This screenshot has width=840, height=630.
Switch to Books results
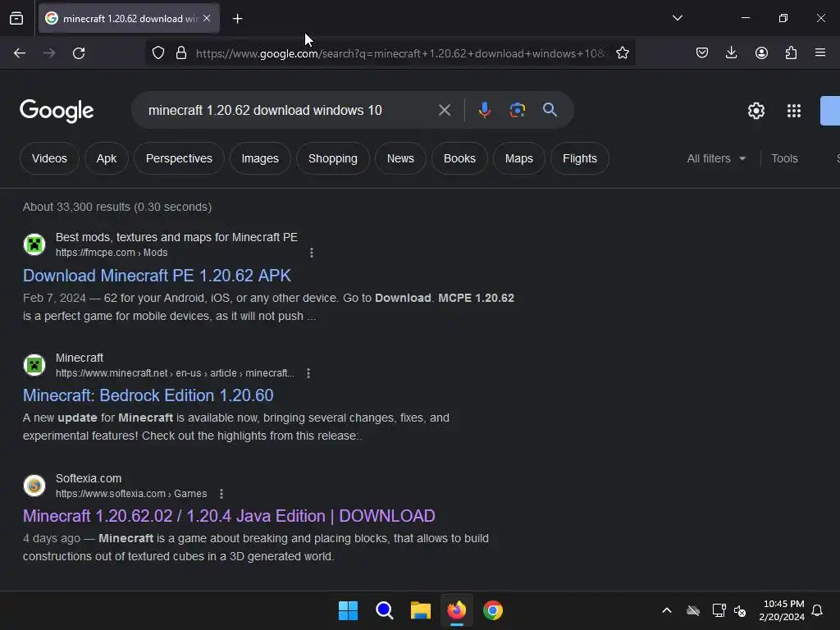[459, 158]
